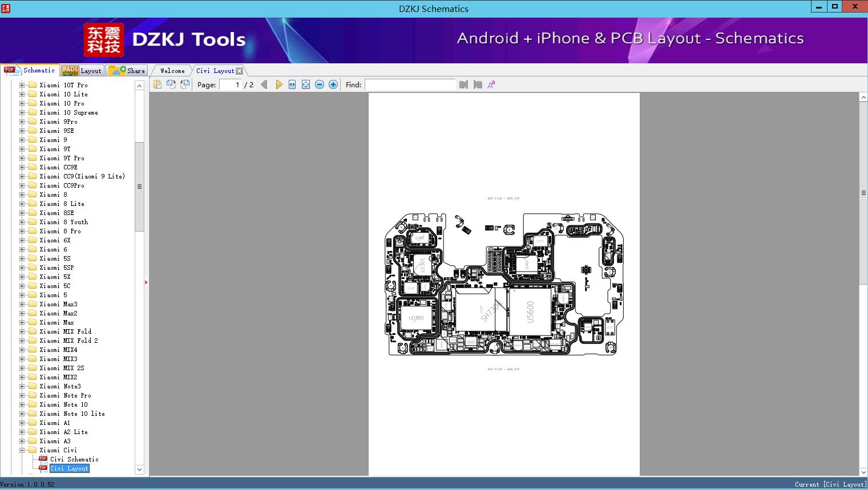Zoom in on the layout
The width and height of the screenshot is (868, 490).
click(x=333, y=84)
